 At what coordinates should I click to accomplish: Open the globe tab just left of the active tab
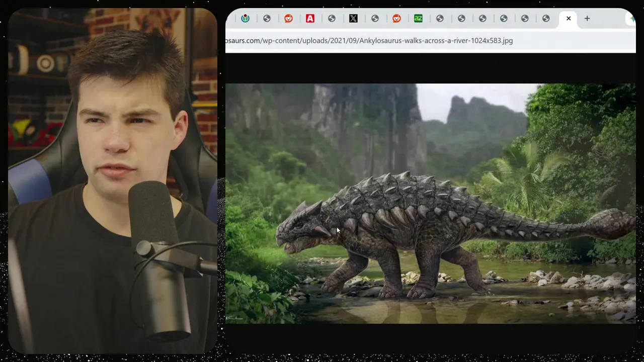tap(546, 19)
